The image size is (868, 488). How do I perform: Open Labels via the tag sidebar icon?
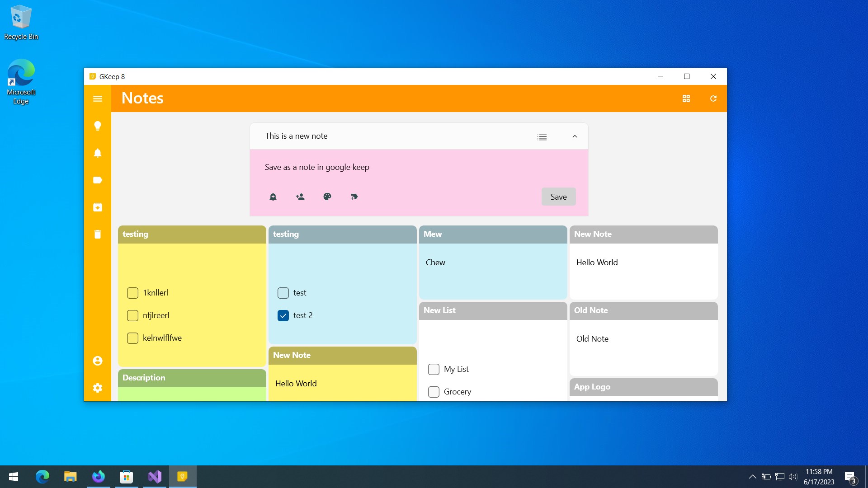[x=98, y=180]
